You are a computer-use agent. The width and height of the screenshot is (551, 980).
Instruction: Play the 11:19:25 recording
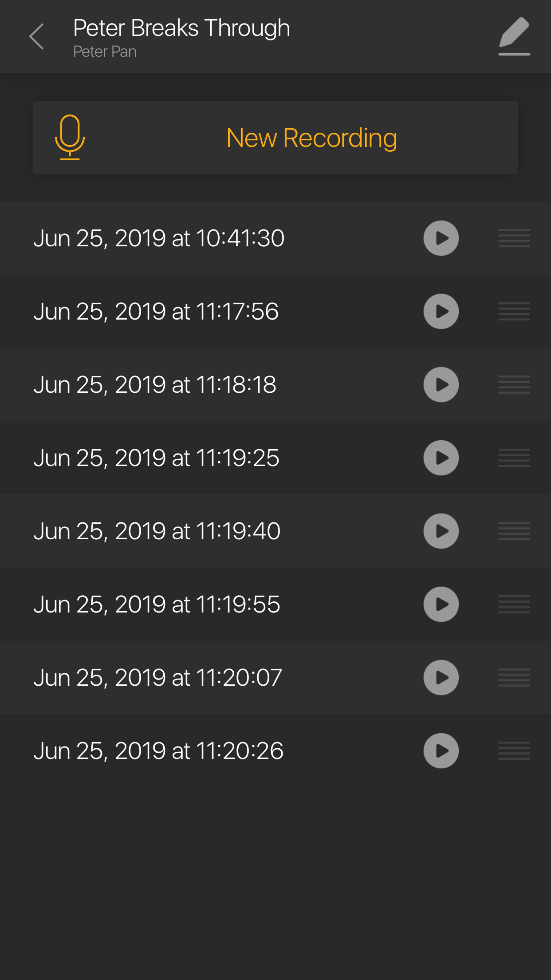coord(441,458)
